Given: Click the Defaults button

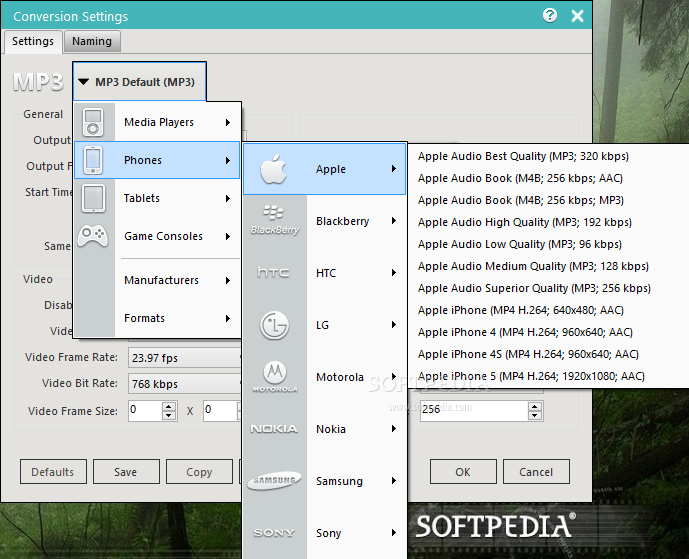Looking at the screenshot, I should coord(53,472).
